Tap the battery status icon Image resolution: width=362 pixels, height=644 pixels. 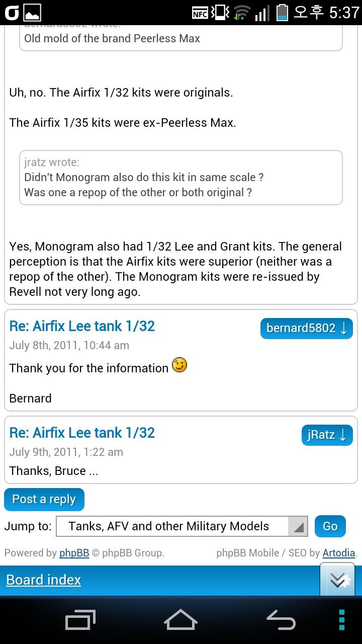[x=283, y=13]
